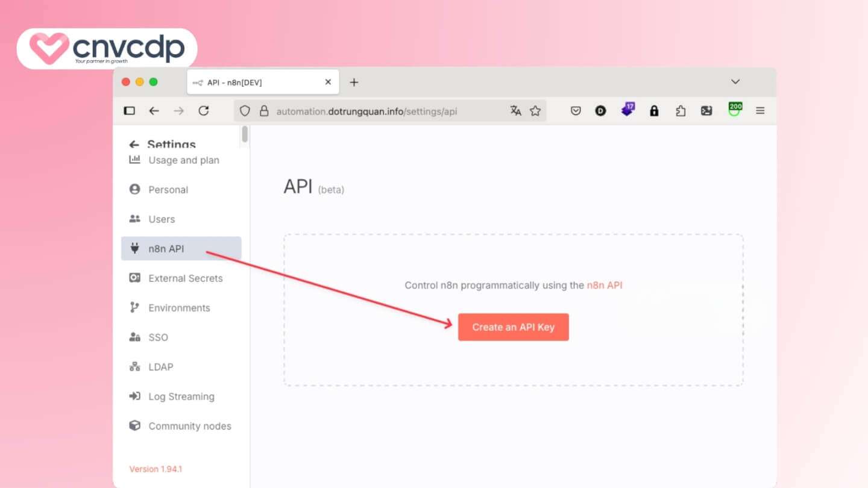Click the padlock site security icon
Viewport: 868px width, 488px height.
click(263, 111)
